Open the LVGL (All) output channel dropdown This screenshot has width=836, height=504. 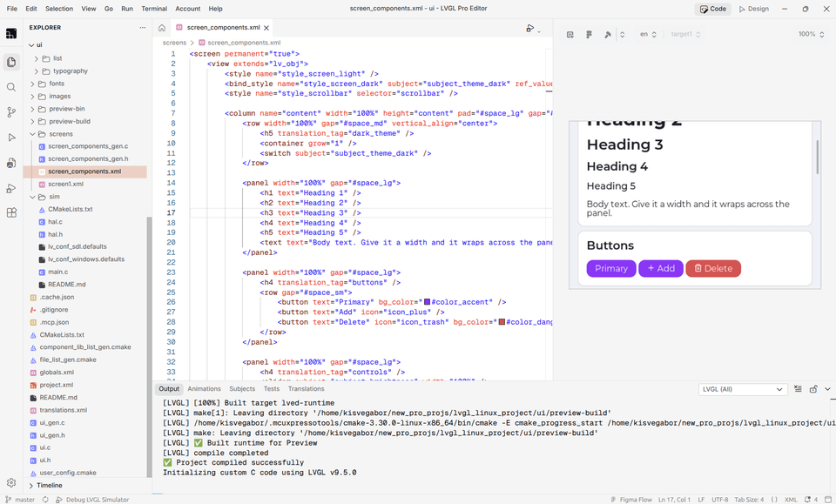[x=743, y=389]
